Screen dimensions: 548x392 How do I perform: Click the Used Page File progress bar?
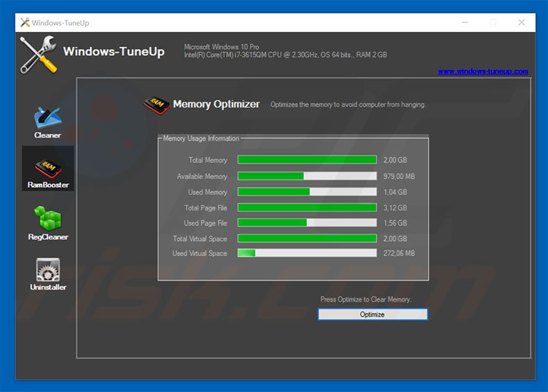(307, 223)
